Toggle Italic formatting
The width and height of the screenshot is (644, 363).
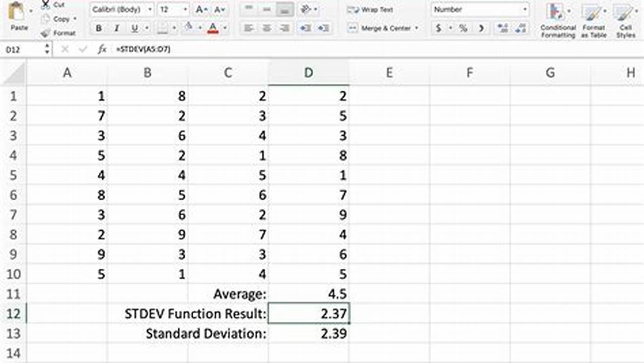[x=116, y=28]
